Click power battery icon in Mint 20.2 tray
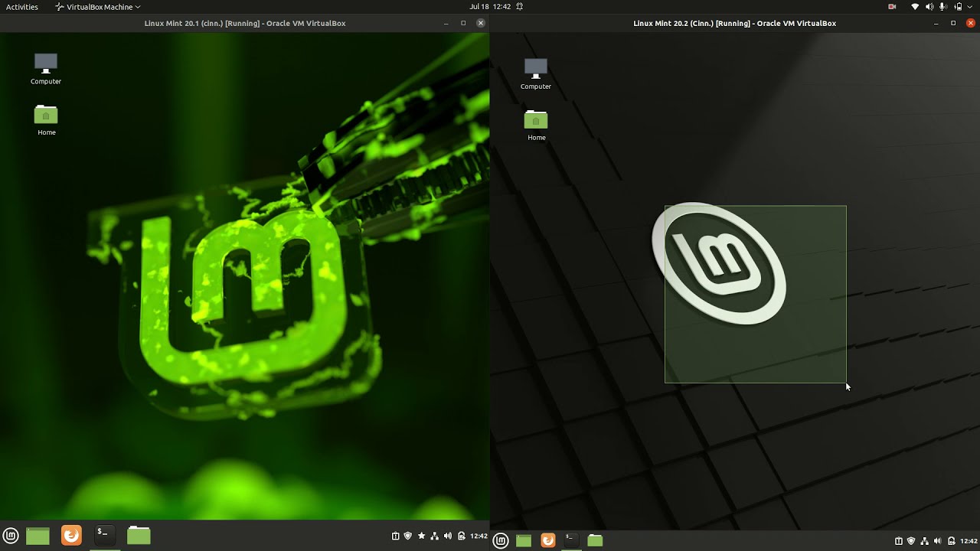Screen dimensions: 980x551 (952, 541)
